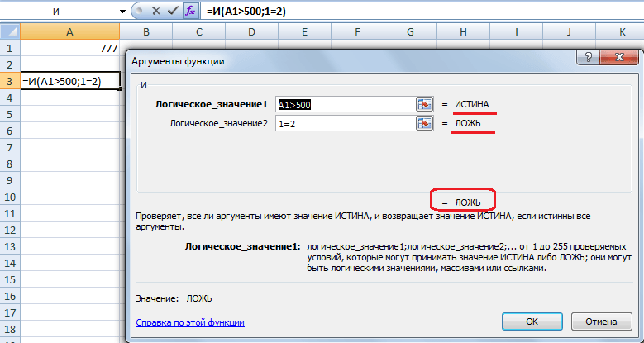Close the Аргументы функции dialog

[618, 58]
